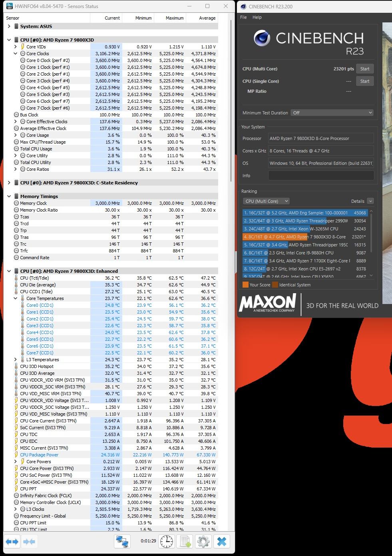The height and width of the screenshot is (556, 392).
Task: Select the Ryzen Threadripper 2990W ranking entry
Action: click(305, 221)
